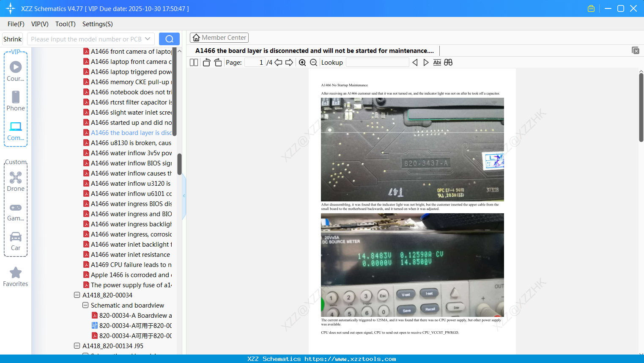Open 'A1466 water ingress backlight' file

pyautogui.click(x=131, y=224)
